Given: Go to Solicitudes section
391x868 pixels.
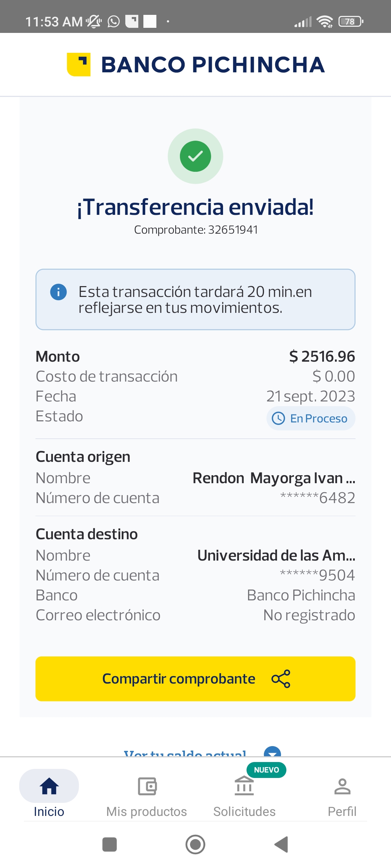Looking at the screenshot, I should pos(244,795).
